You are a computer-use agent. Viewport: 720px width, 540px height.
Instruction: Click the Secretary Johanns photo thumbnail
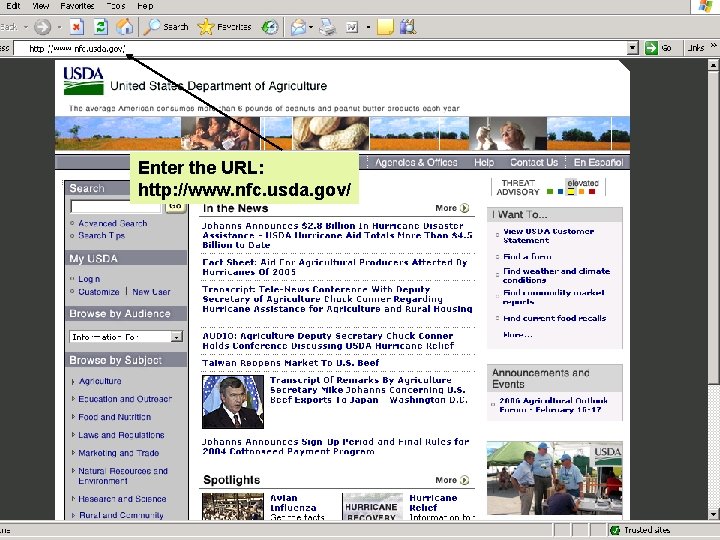233,402
